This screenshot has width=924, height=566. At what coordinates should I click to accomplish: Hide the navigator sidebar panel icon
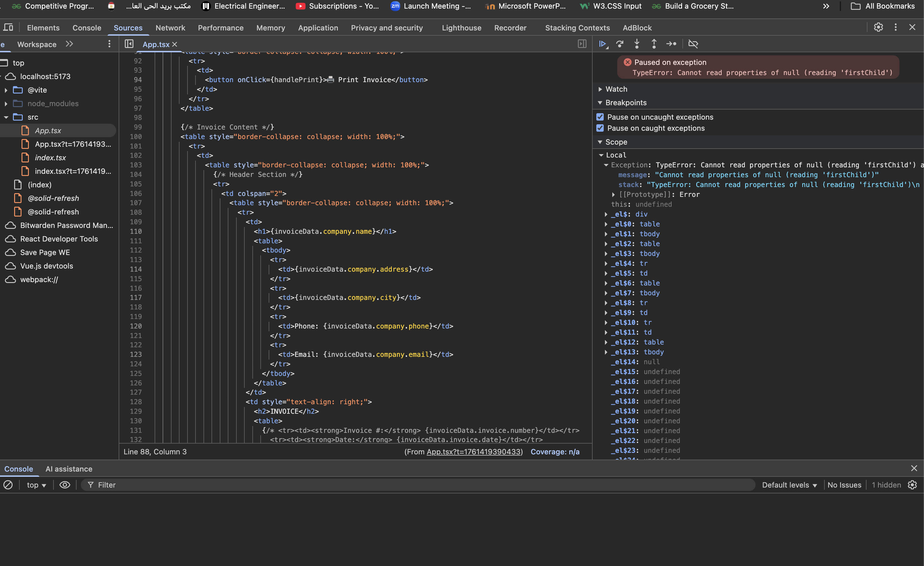(129, 44)
